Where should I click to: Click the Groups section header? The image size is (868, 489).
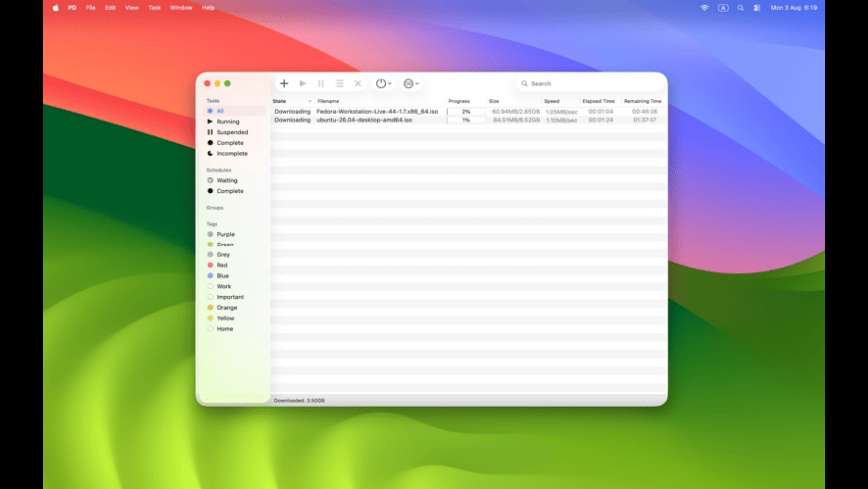(215, 208)
